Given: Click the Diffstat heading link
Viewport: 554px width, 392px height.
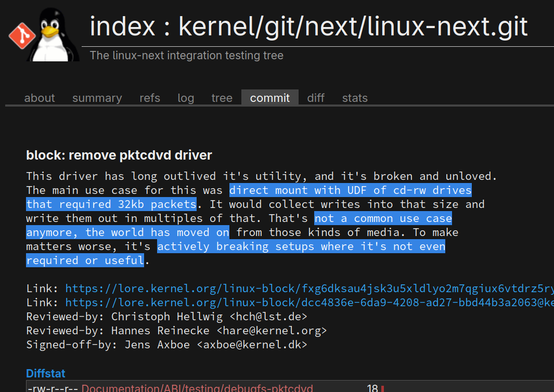Looking at the screenshot, I should [46, 373].
